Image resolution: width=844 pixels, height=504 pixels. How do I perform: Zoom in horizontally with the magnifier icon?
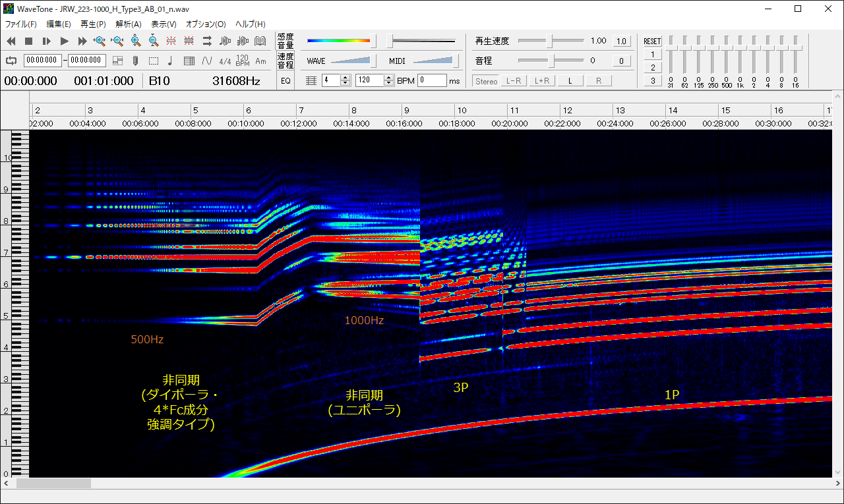click(x=100, y=41)
